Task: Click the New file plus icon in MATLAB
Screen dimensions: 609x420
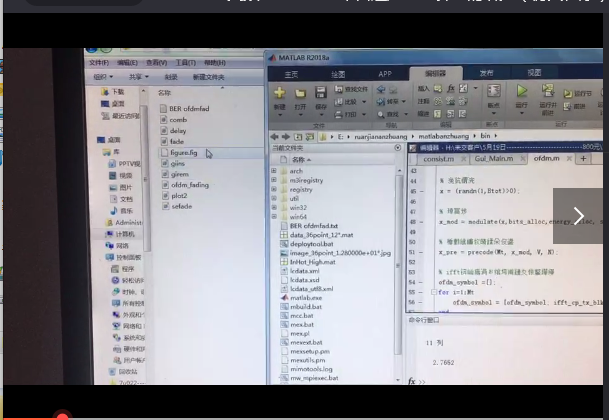Action: tap(280, 92)
